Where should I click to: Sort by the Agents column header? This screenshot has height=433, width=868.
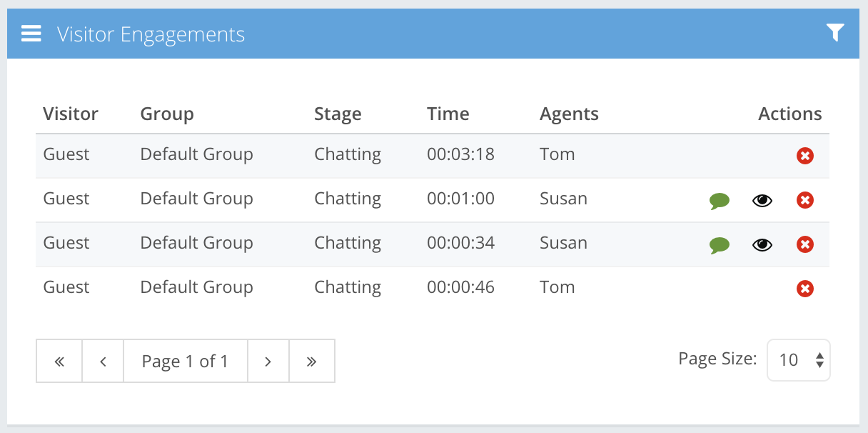(569, 114)
